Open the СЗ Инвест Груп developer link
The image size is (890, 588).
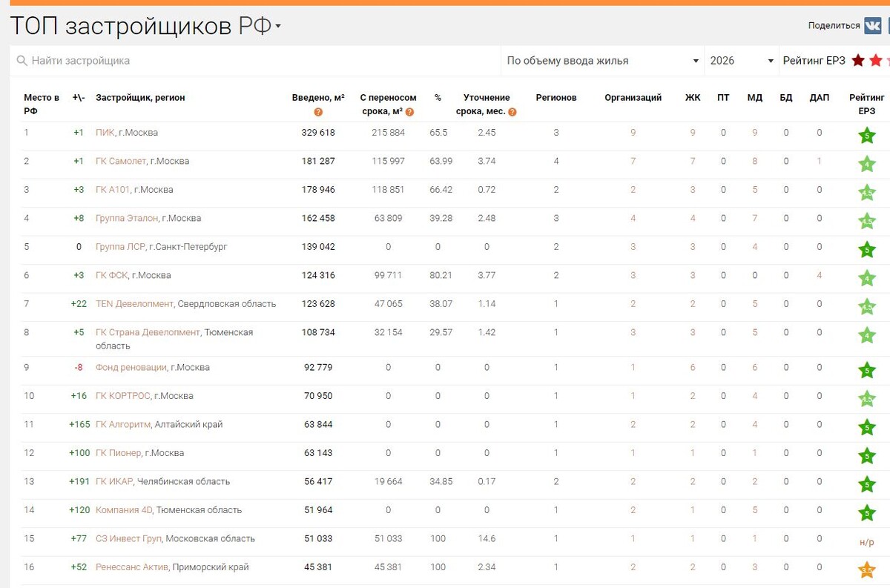pyautogui.click(x=129, y=538)
